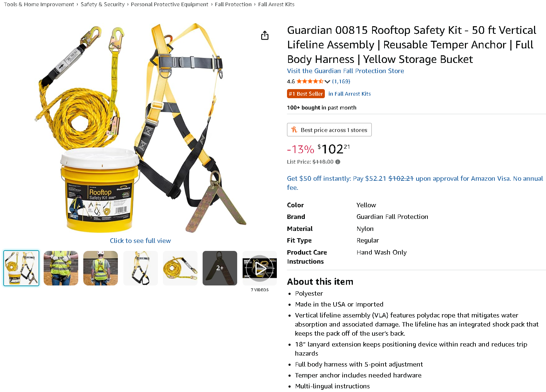
Task: Open the 2+ more images thumbnail
Action: click(x=220, y=268)
